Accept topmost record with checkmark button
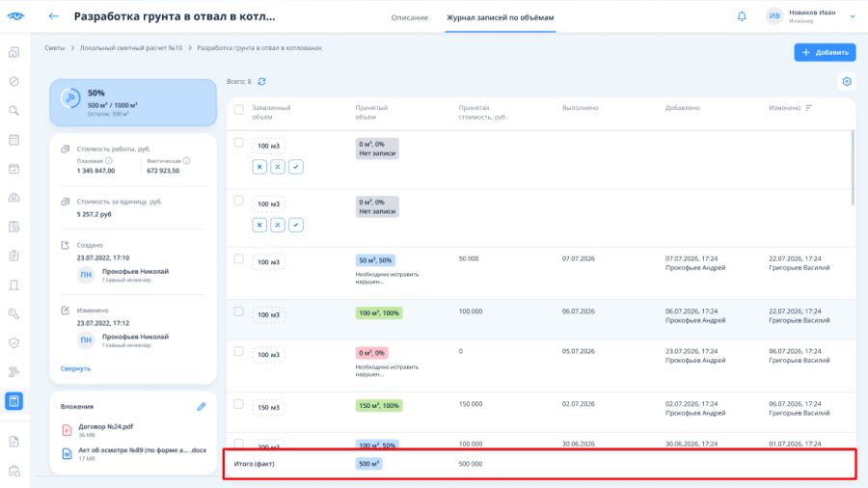 [x=296, y=167]
